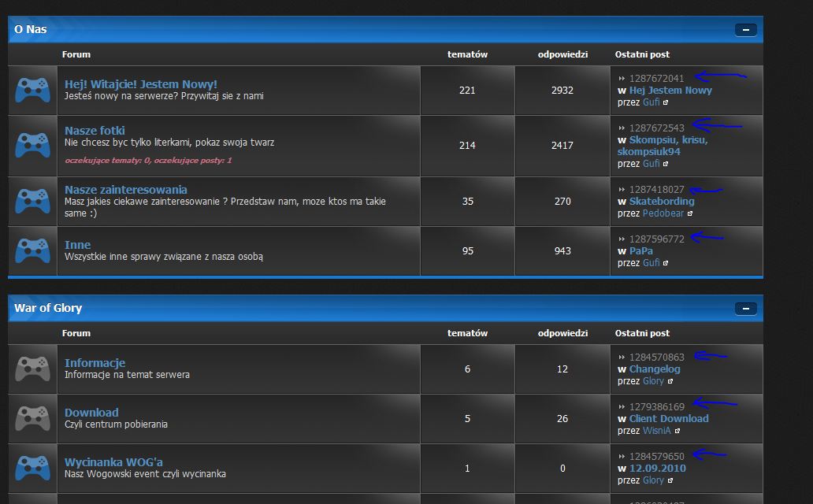View profile of WisniA
Image resolution: width=813 pixels, height=504 pixels.
[x=657, y=431]
